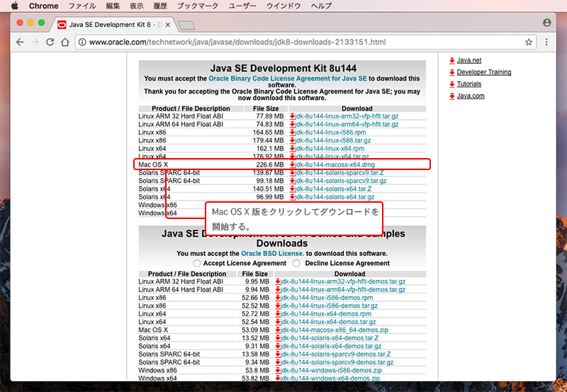Open the 履歴 menu

[160, 6]
